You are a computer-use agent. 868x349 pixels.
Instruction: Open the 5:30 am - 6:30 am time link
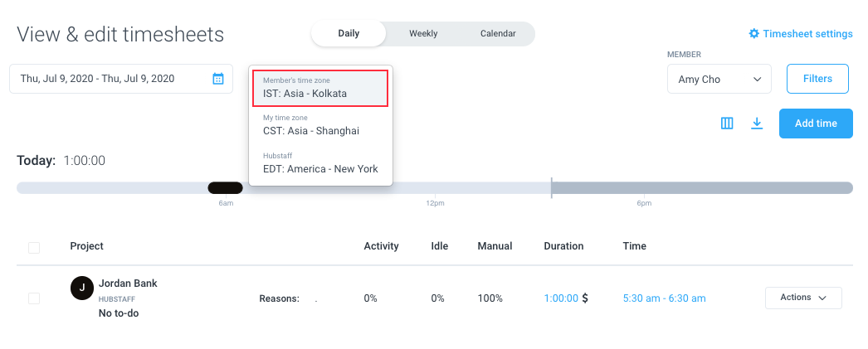[664, 298]
